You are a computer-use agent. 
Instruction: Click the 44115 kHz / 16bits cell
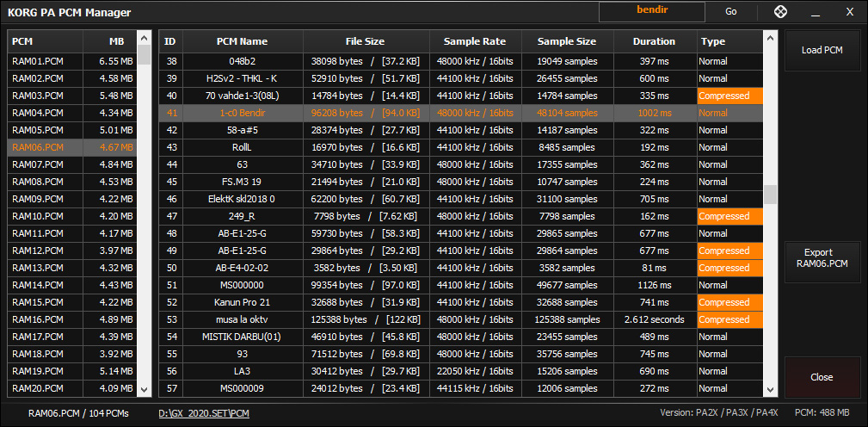click(x=475, y=388)
